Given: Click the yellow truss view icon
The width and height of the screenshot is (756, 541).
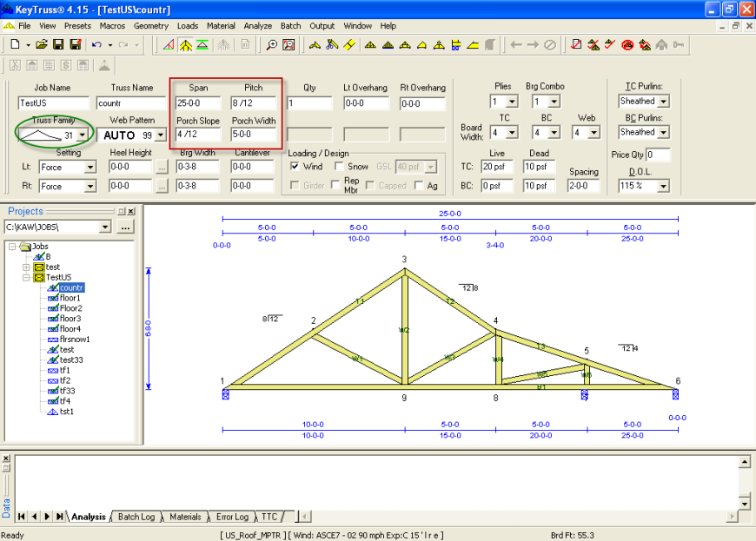Looking at the screenshot, I should 186,45.
